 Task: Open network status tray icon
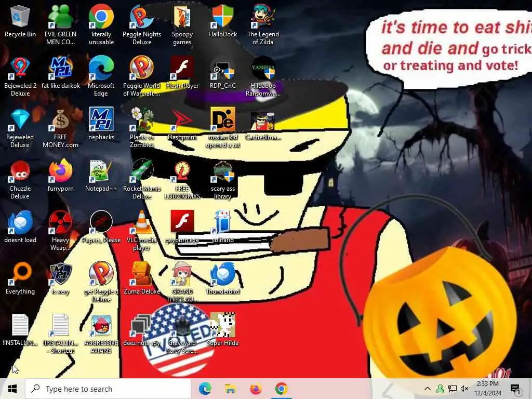tap(453, 389)
